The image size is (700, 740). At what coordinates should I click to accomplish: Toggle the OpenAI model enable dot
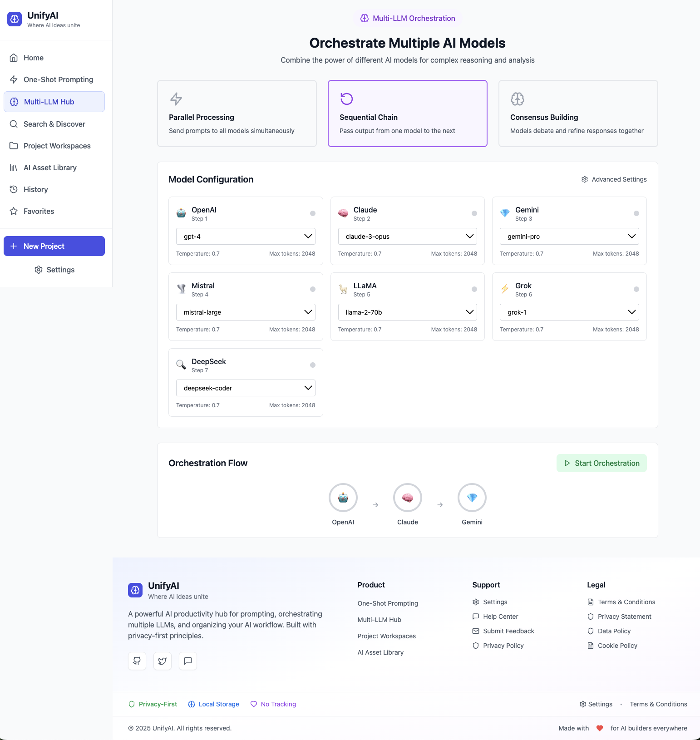pyautogui.click(x=313, y=213)
